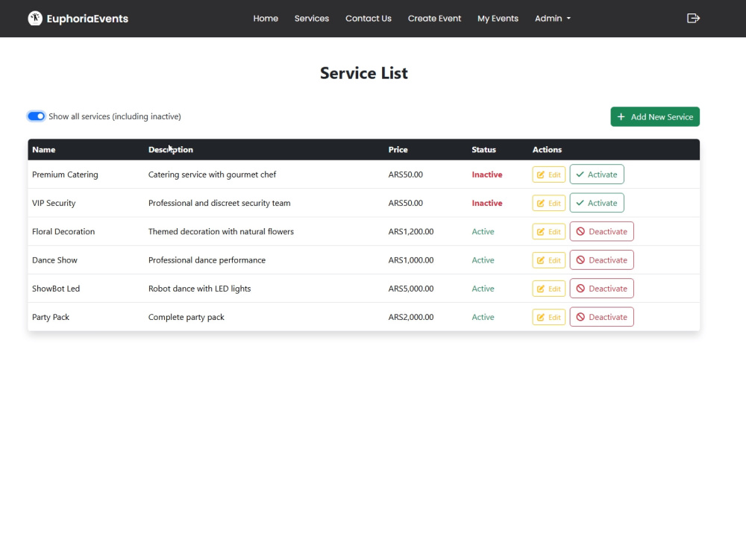The width and height of the screenshot is (746, 560).
Task: Click the Price column header
Action: (x=398, y=149)
